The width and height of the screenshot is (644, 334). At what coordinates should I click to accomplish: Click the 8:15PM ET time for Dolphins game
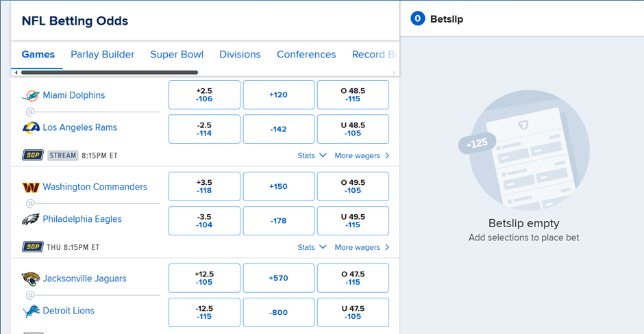click(99, 155)
